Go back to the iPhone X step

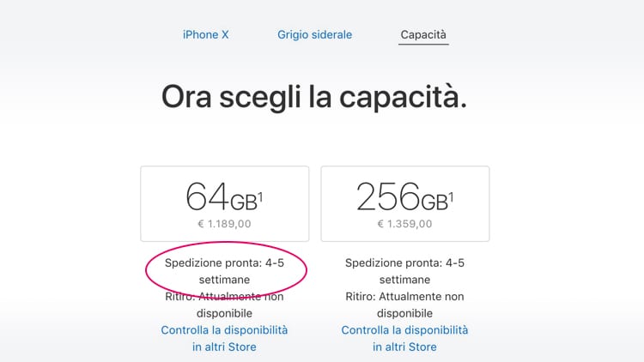205,35
